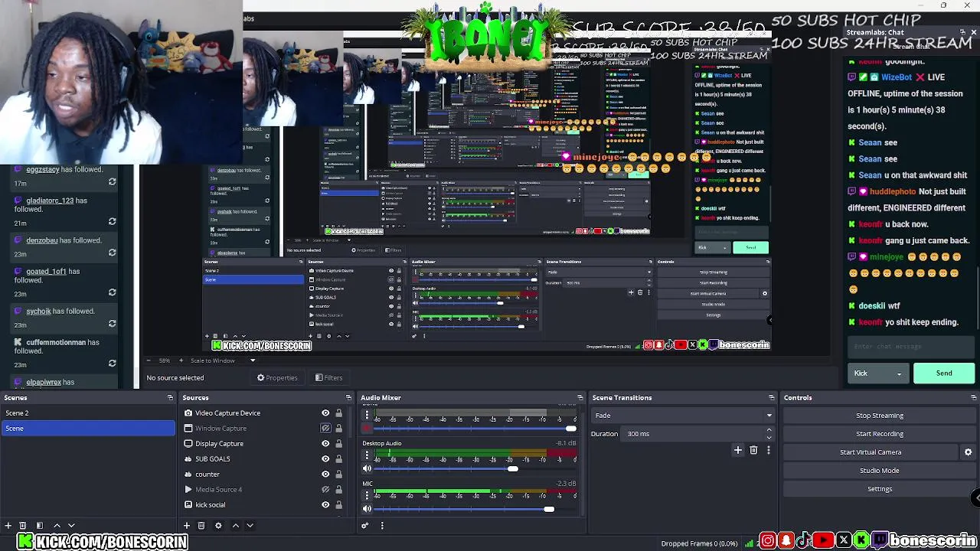Screen dimensions: 980x551
Task: Open the Fade transition dropdown
Action: 682,416
